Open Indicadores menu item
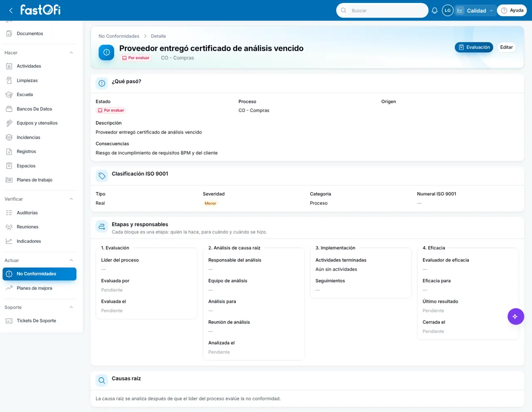 [39, 241]
